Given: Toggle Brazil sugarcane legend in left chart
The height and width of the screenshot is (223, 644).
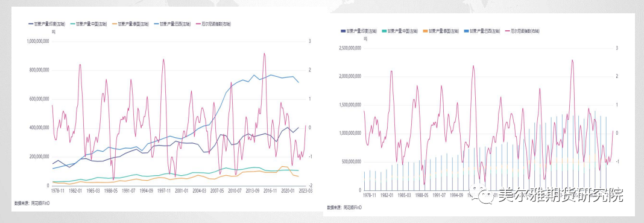Looking at the screenshot, I should tap(172, 24).
